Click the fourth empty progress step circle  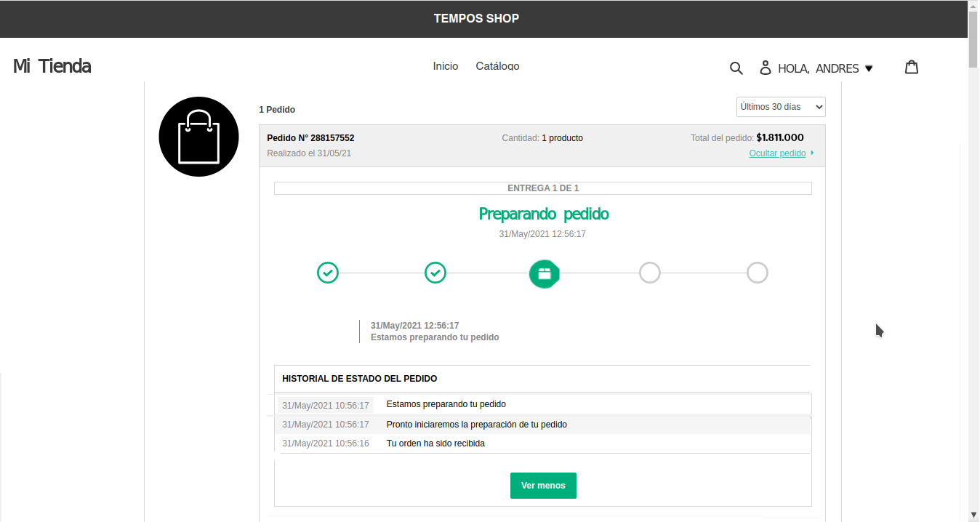pyautogui.click(x=649, y=273)
